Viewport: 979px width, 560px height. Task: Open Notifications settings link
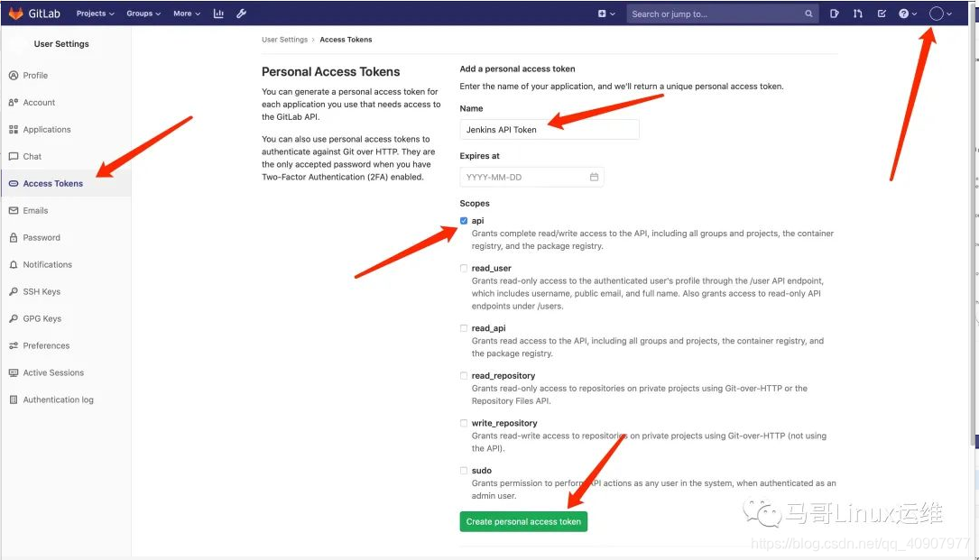pos(48,265)
